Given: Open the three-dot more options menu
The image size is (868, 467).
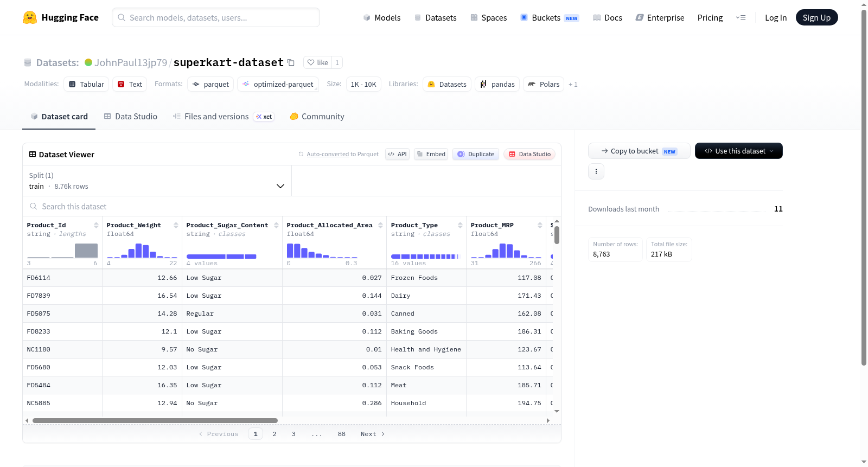Looking at the screenshot, I should (596, 171).
